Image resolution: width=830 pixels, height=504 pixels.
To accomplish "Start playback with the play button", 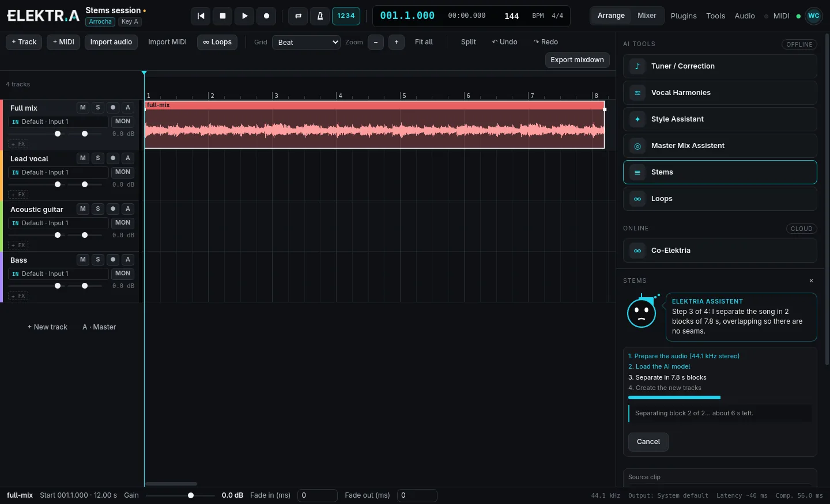I will 244,16.
